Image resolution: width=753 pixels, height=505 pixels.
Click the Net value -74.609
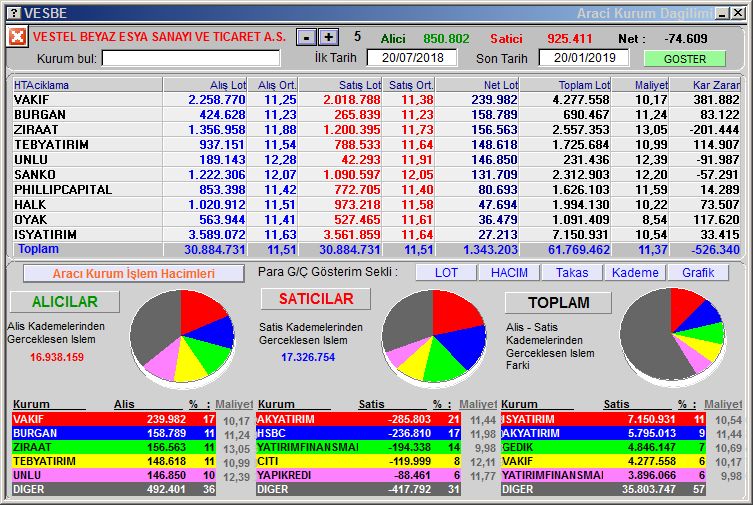click(x=686, y=38)
